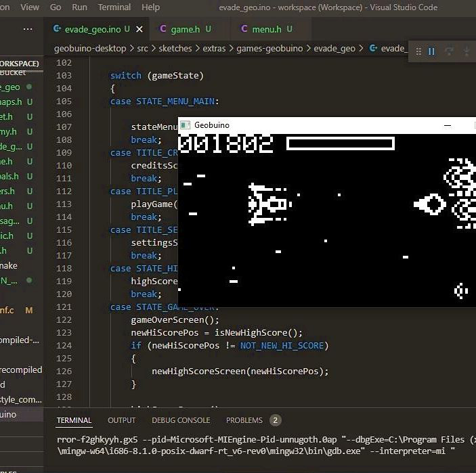
Task: Click the PROBLEMS count badge showing 2
Action: [276, 420]
